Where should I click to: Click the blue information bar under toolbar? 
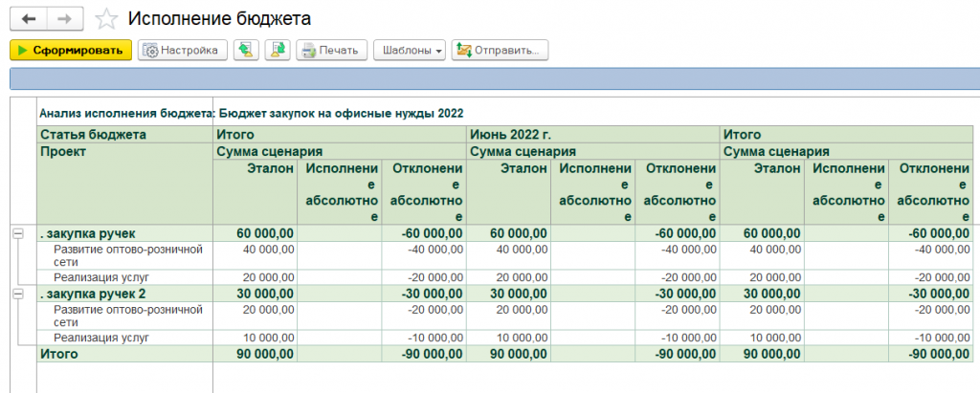click(x=490, y=78)
